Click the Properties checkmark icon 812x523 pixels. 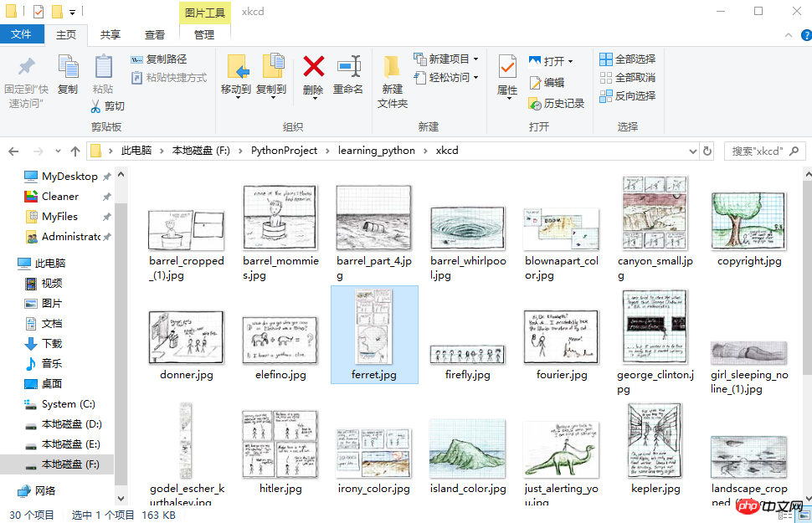[x=507, y=67]
